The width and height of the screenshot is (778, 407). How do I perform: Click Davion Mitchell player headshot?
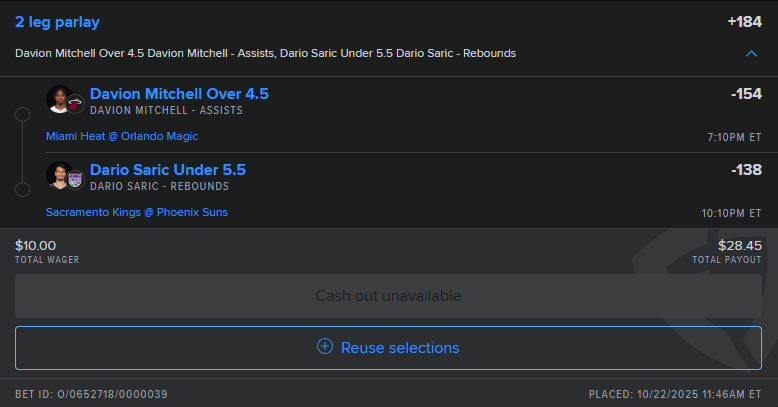[x=59, y=99]
